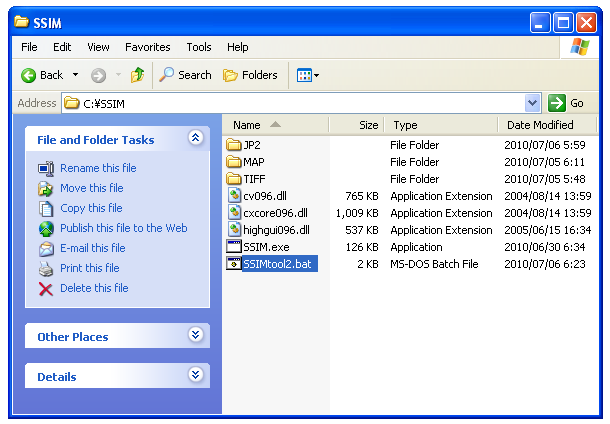Viewport: 610px width, 424px height.
Task: Select the JP2 folder icon
Action: pos(234,145)
